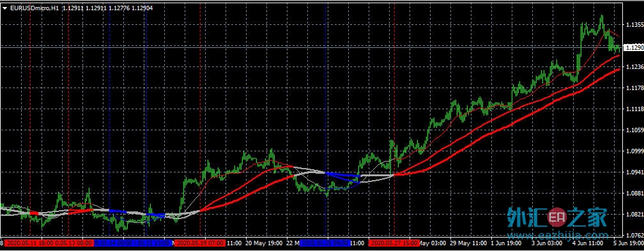Select the red 2020.05.11 18:00 date marker
This screenshot has width=644, height=251.
click(x=29, y=243)
